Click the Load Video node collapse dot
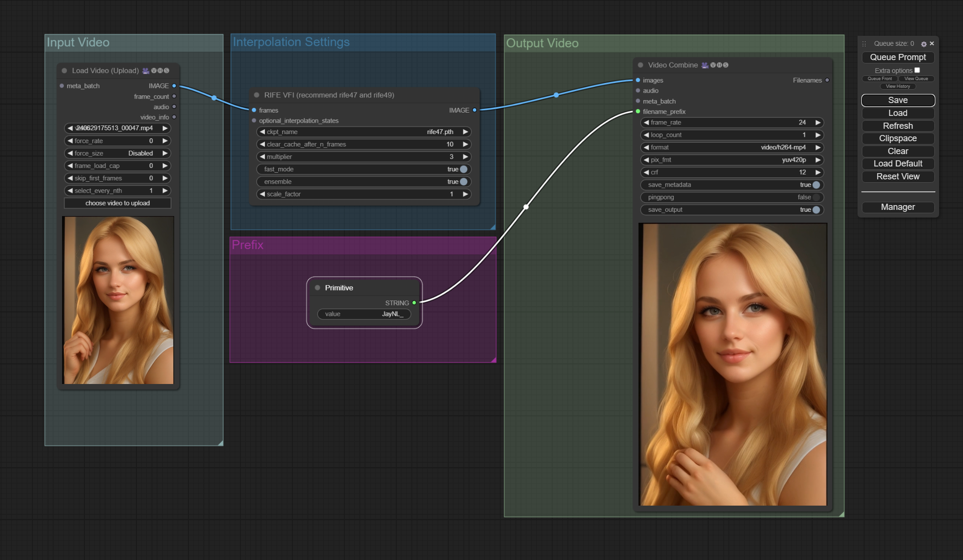 pyautogui.click(x=64, y=71)
